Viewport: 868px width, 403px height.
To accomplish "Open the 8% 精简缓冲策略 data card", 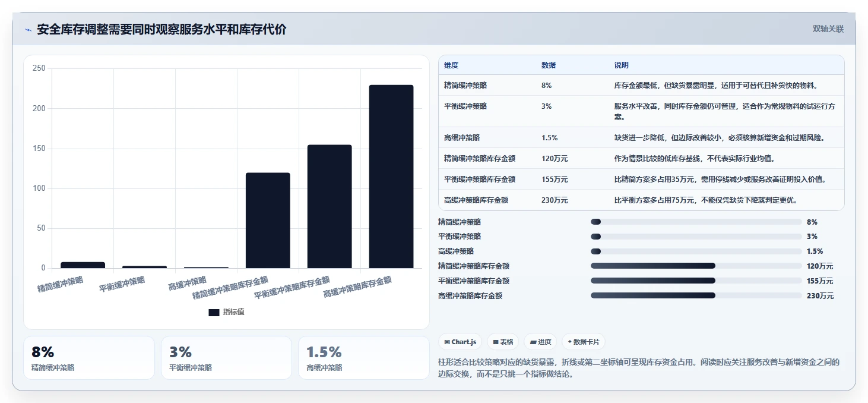I will [x=89, y=358].
